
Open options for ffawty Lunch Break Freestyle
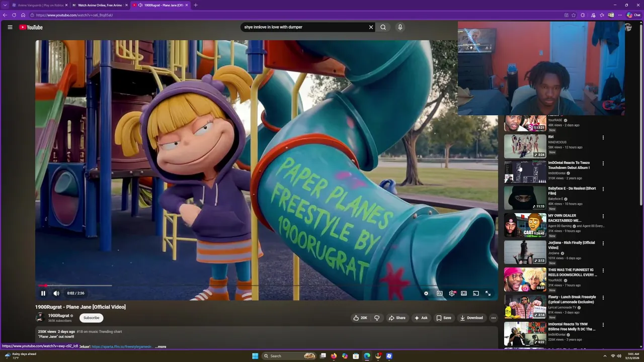click(x=603, y=298)
